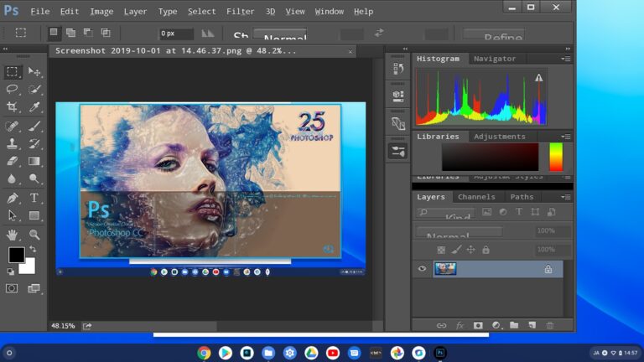The width and height of the screenshot is (644, 362).
Task: Select the Pen tool
Action: tap(12, 198)
